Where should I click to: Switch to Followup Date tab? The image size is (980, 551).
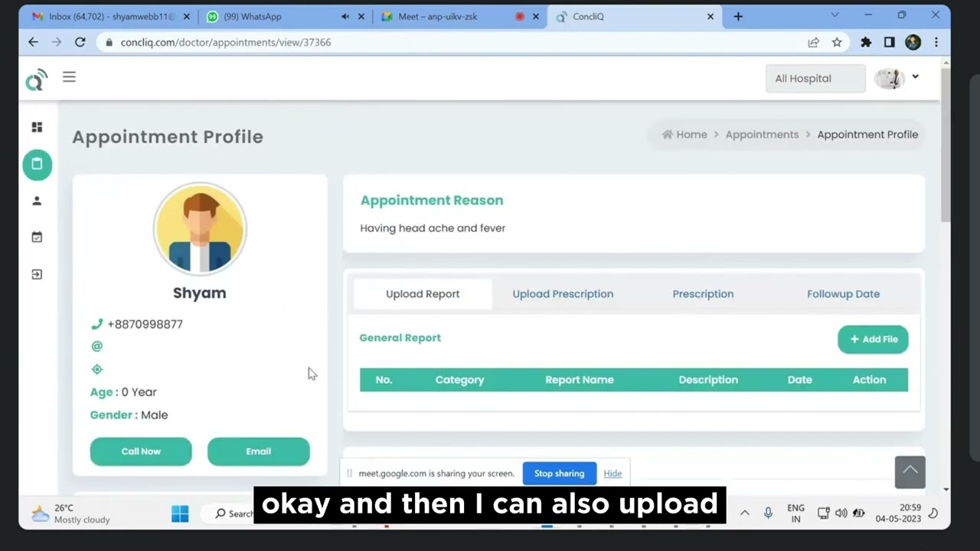[843, 294]
